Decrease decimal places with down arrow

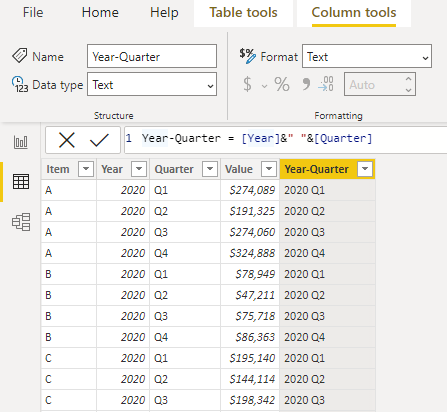(x=408, y=90)
